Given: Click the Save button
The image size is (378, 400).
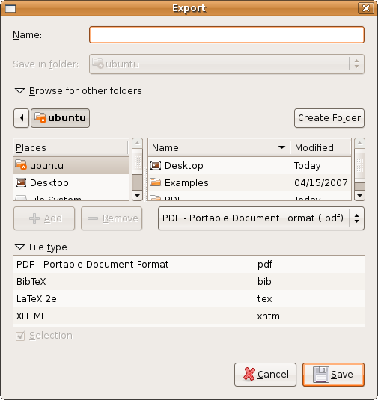Looking at the screenshot, I should [333, 375].
